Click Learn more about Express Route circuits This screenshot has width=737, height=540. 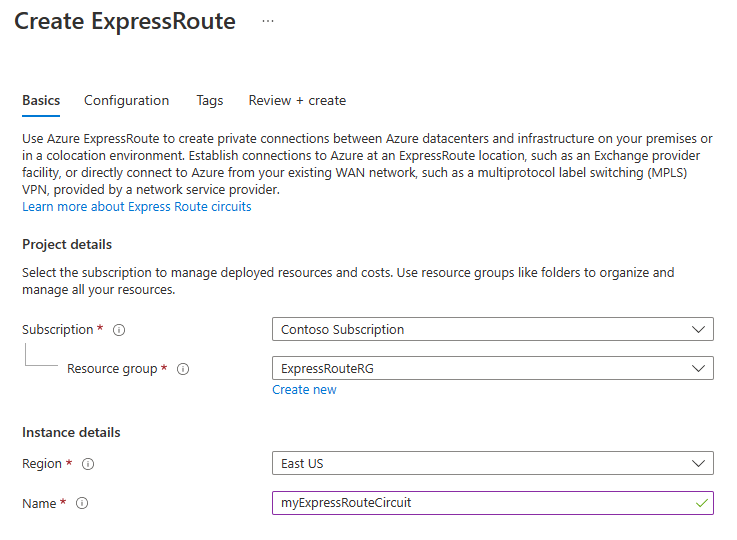tap(137, 207)
